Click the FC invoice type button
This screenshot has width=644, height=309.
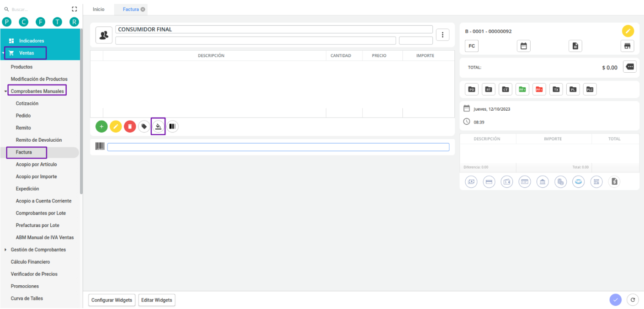point(472,46)
